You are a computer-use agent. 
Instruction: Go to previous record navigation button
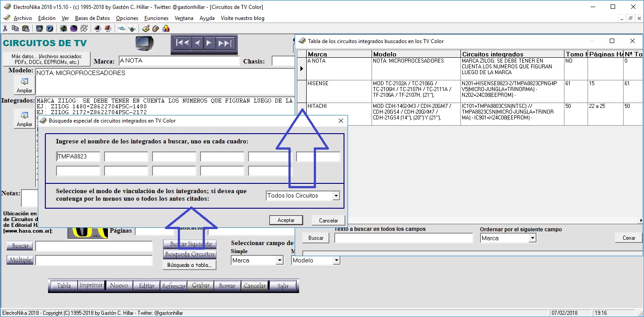(197, 43)
